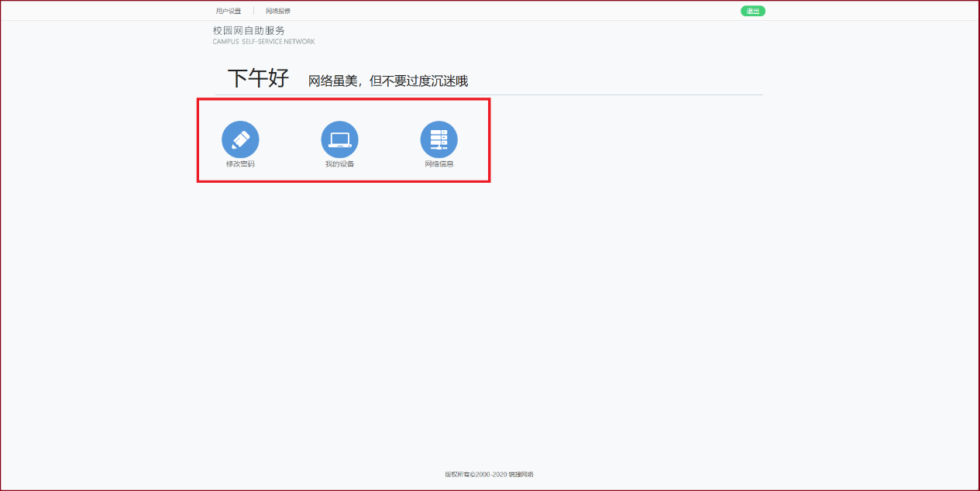
Task: Click 版权所有 in the footer
Action: click(x=457, y=474)
